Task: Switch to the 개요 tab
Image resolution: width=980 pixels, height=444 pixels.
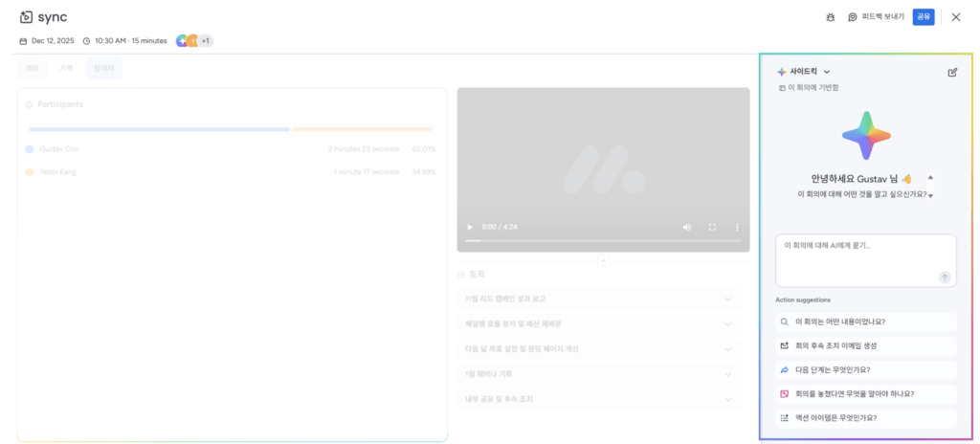Action: 32,68
